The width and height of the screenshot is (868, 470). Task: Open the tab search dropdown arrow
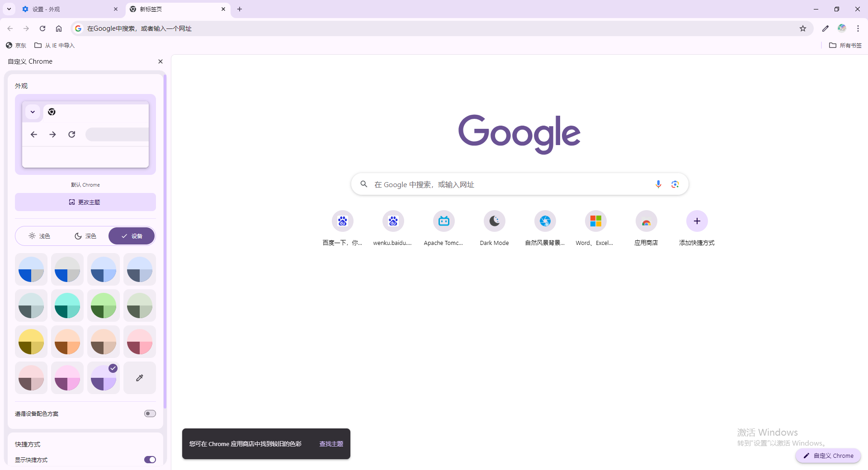pos(9,9)
